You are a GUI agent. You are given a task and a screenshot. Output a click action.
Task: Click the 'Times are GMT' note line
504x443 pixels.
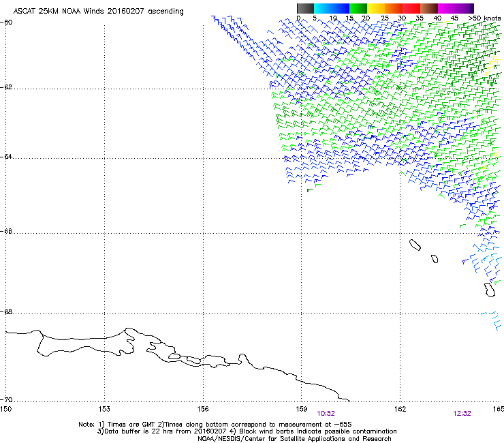point(215,425)
